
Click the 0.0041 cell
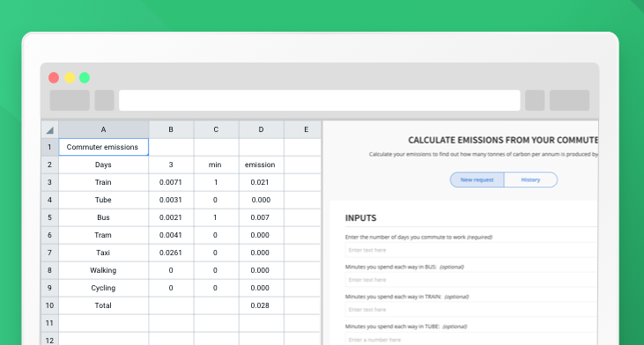coord(171,235)
